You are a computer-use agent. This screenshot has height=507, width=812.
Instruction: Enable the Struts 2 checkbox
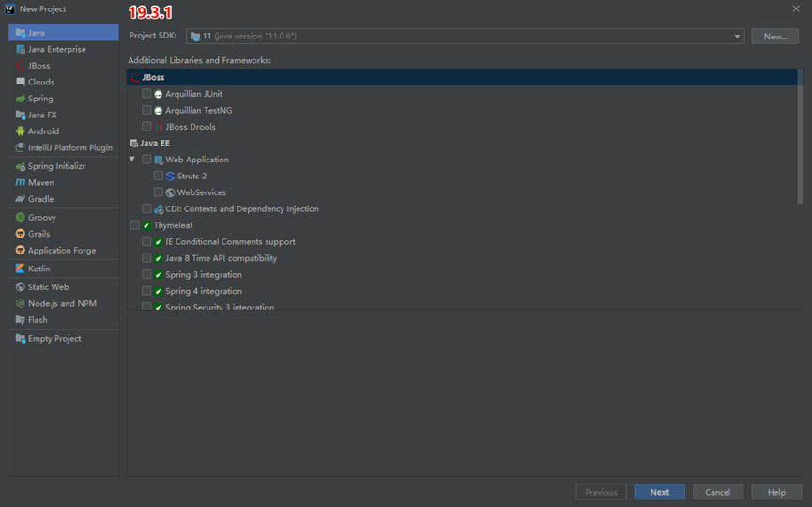point(159,177)
